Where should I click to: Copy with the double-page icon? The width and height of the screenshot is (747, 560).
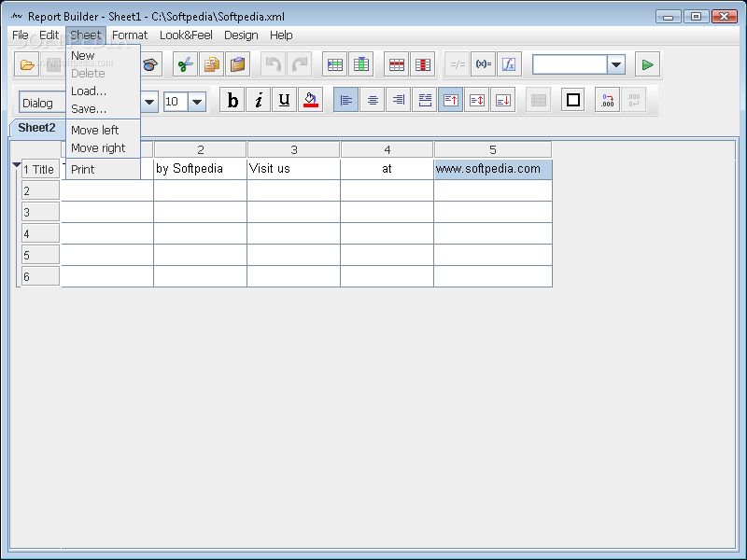[x=212, y=64]
